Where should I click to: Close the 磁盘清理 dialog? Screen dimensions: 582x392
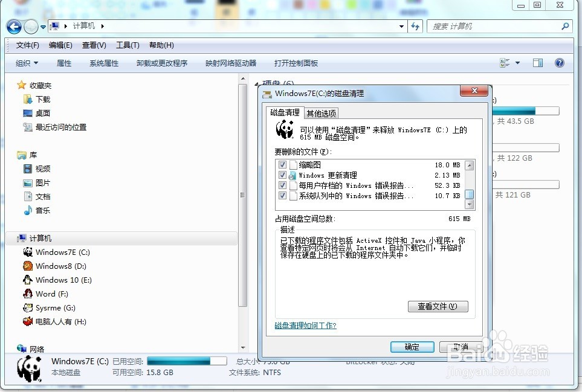pos(474,91)
